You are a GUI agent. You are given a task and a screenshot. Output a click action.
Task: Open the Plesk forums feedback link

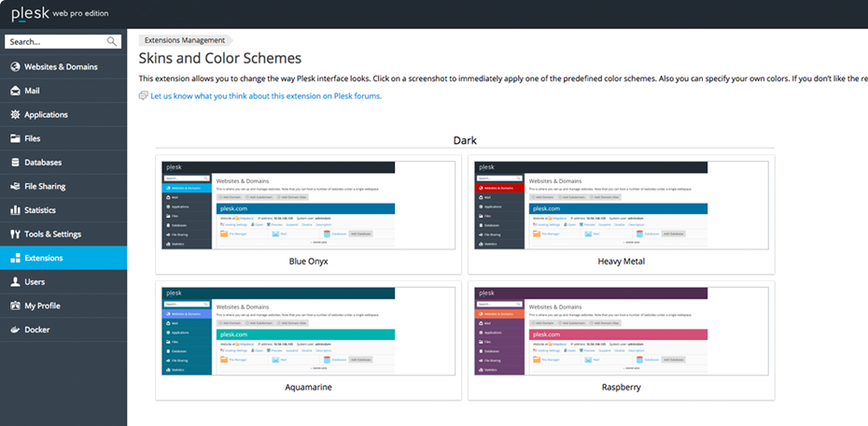(266, 96)
